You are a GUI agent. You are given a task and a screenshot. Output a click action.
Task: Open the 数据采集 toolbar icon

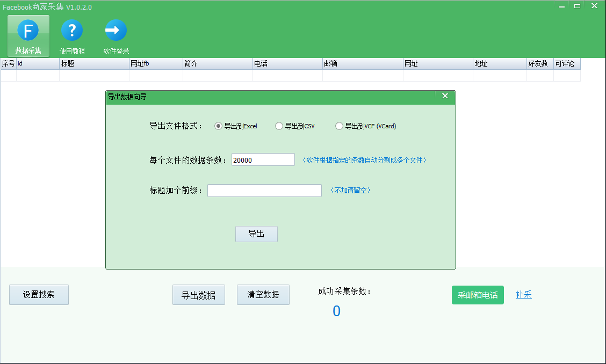28,36
